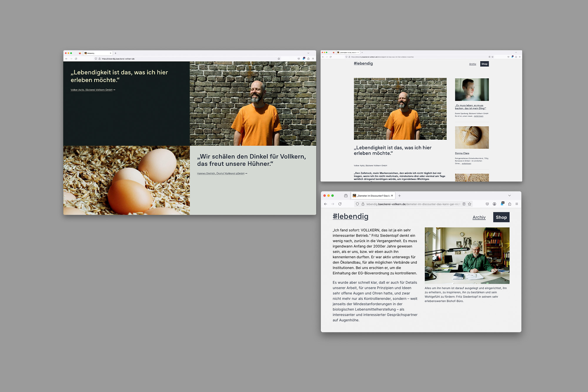Image resolution: width=588 pixels, height=392 pixels.
Task: Open the Donna Clara link
Action: [462, 153]
